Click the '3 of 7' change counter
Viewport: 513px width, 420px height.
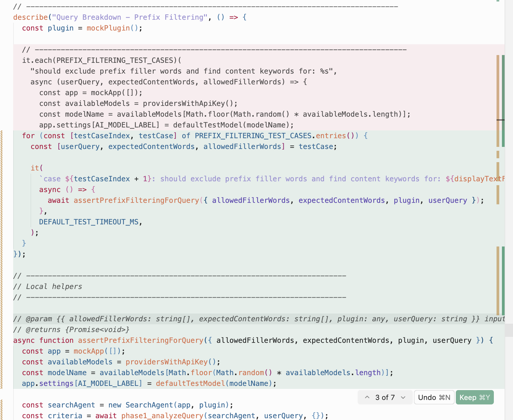(x=385, y=397)
